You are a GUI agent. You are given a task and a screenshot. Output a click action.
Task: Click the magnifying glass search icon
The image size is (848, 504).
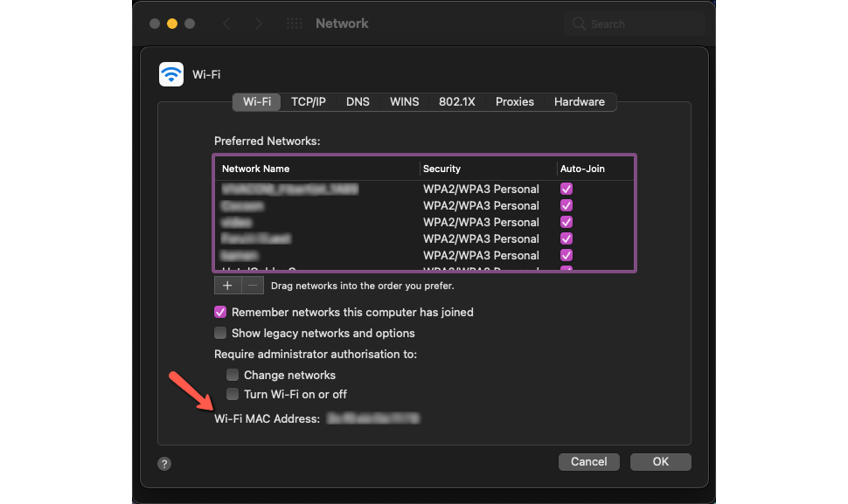[x=579, y=24]
